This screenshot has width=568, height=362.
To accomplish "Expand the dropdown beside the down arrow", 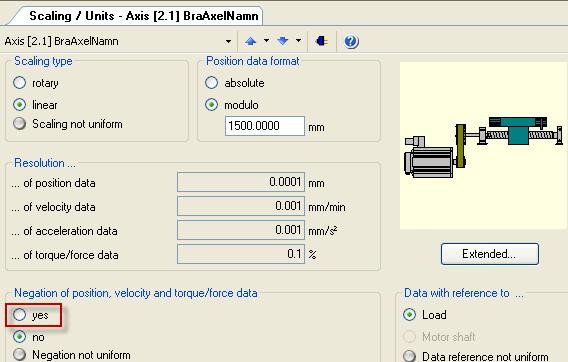I will [298, 41].
